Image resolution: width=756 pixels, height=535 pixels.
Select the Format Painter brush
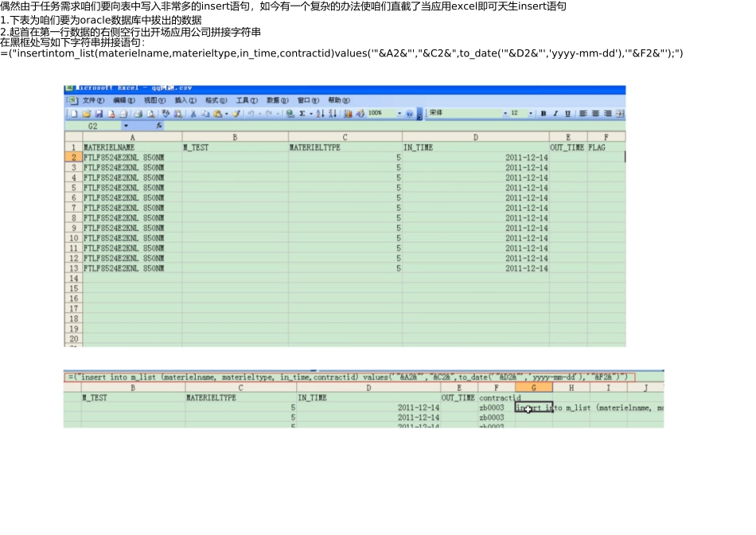coord(236,114)
